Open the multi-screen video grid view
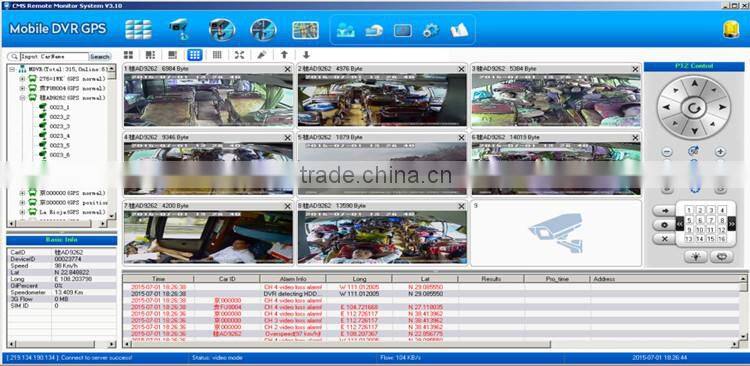The width and height of the screenshot is (750, 366). (x=138, y=30)
